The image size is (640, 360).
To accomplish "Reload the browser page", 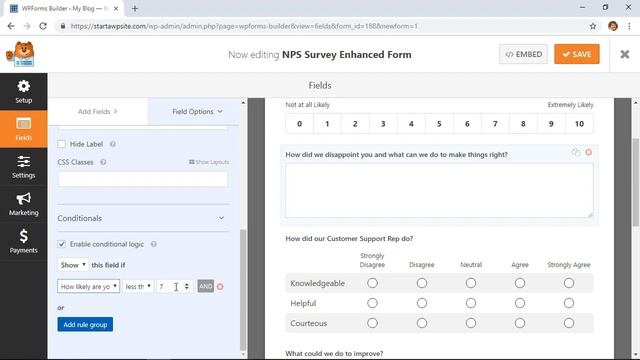I will click(43, 26).
